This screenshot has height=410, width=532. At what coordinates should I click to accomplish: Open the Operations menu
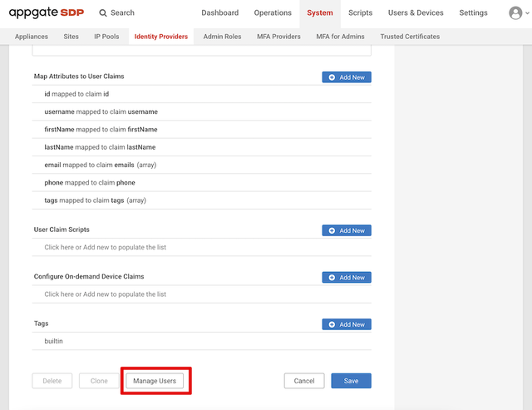(273, 13)
